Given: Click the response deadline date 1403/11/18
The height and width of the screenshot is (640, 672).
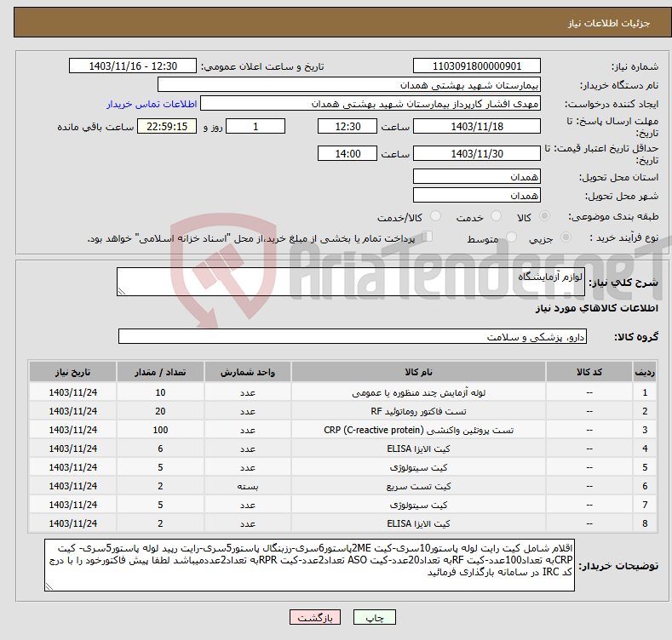Looking at the screenshot, I should pyautogui.click(x=477, y=126).
